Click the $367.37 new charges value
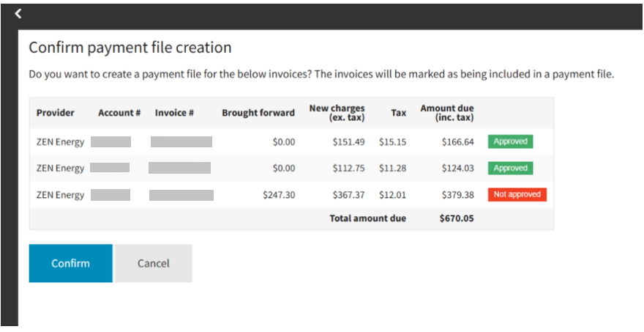The height and width of the screenshot is (332, 644). click(x=348, y=195)
